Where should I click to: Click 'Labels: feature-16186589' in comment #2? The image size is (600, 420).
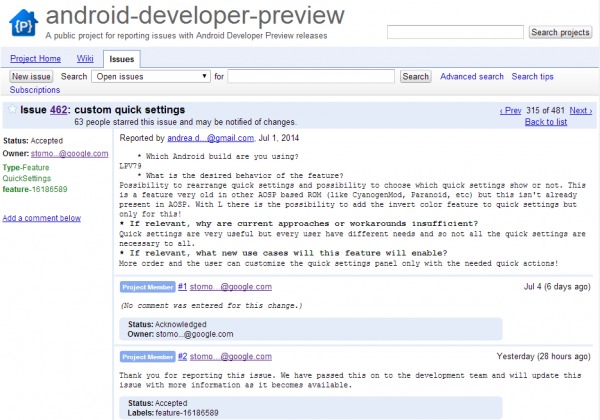point(173,413)
